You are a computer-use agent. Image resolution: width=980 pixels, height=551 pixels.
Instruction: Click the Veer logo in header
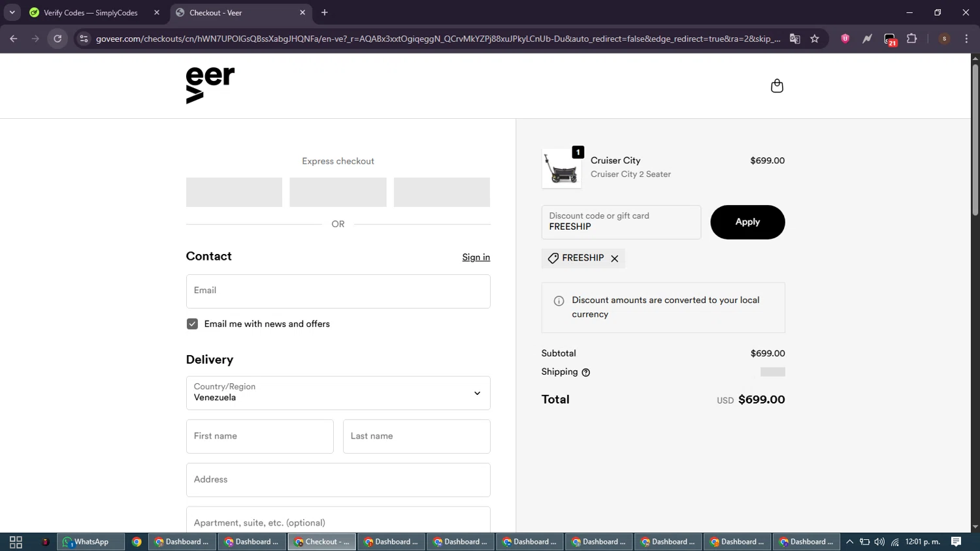pyautogui.click(x=210, y=85)
